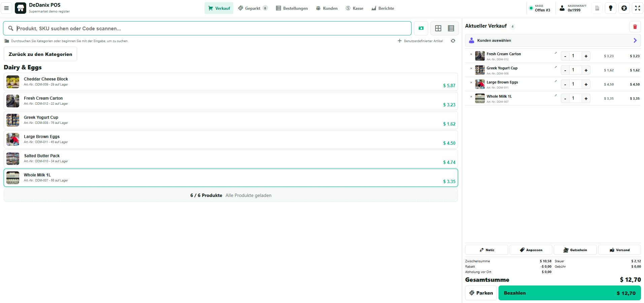
Task: Toggle the light bulb theme icon
Action: coord(611,8)
